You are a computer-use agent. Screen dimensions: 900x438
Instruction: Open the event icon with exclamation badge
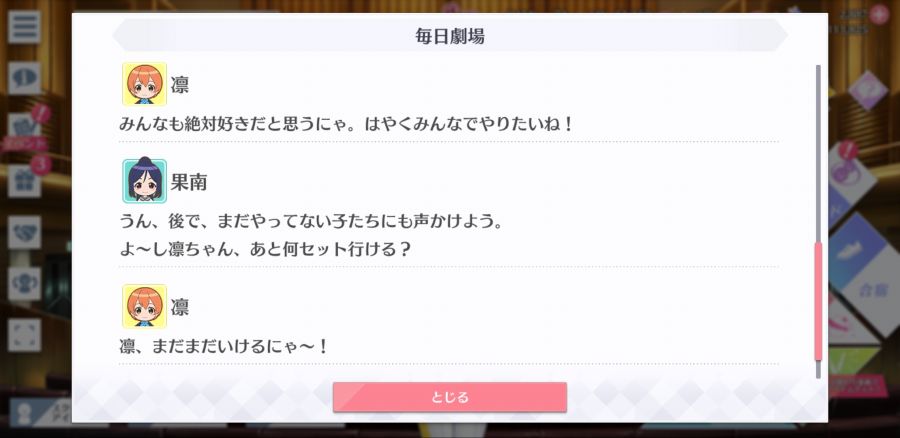[x=24, y=129]
